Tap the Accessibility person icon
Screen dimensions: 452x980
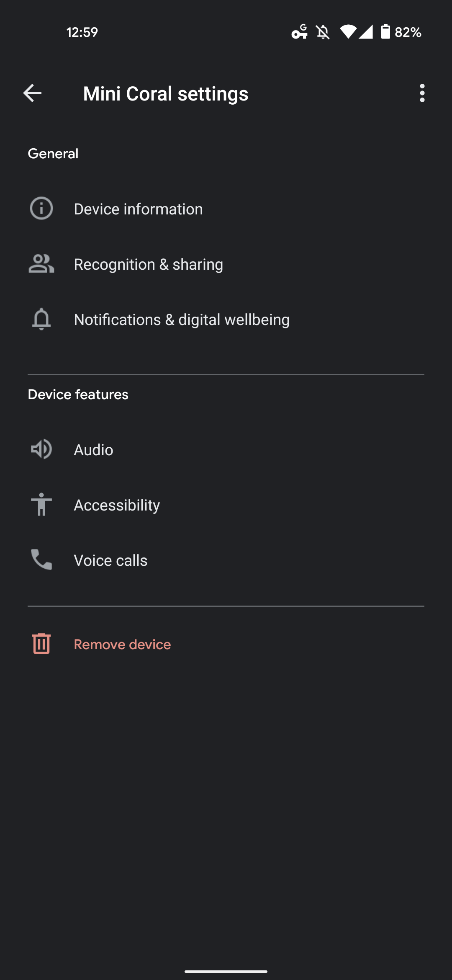pos(41,505)
